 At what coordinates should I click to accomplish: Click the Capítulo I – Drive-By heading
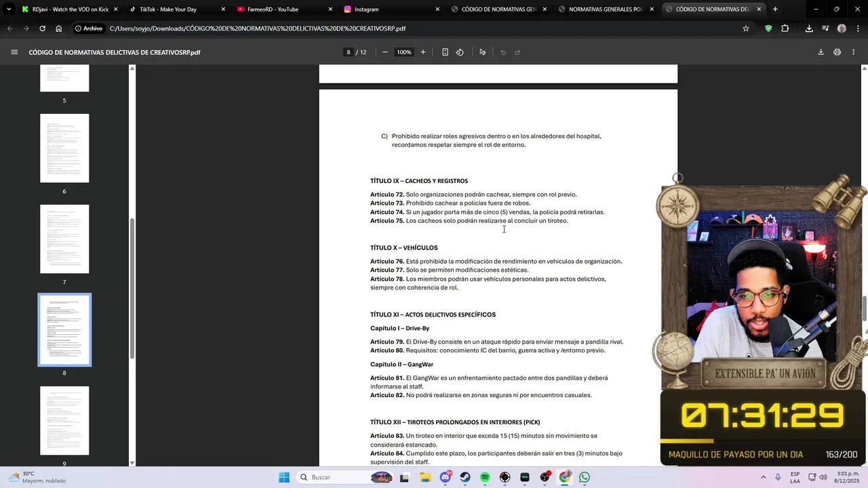tap(399, 329)
